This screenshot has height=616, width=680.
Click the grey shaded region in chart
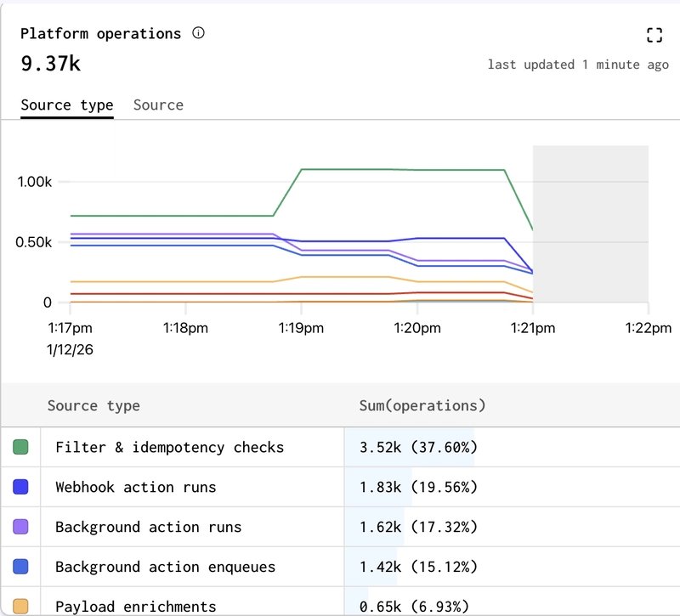click(x=591, y=223)
